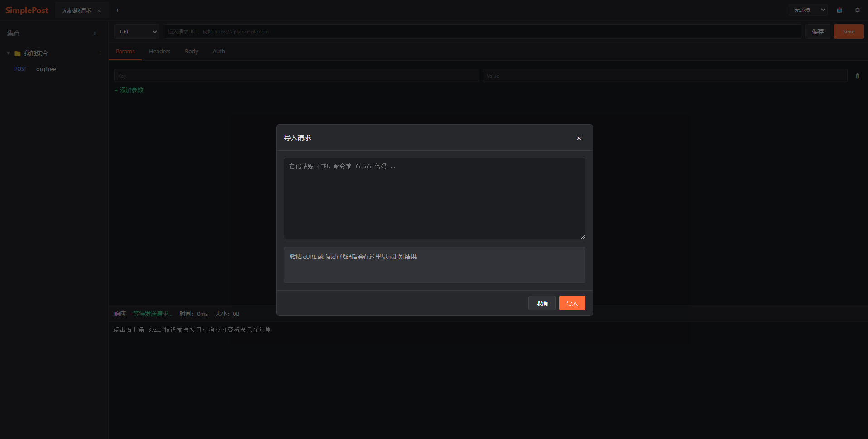The image size is (868, 439).
Task: Click the 粘贴 cURL 或 fetch recognition result box
Action: click(x=435, y=265)
